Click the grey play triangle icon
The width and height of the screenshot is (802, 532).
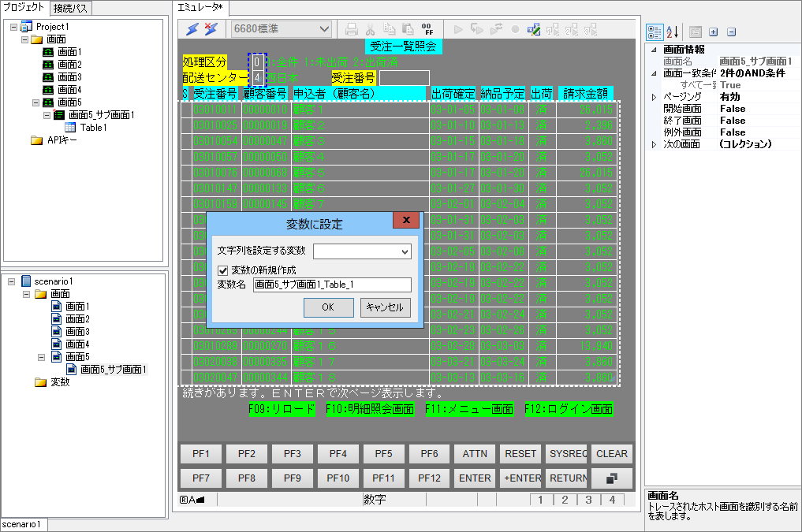(458, 30)
